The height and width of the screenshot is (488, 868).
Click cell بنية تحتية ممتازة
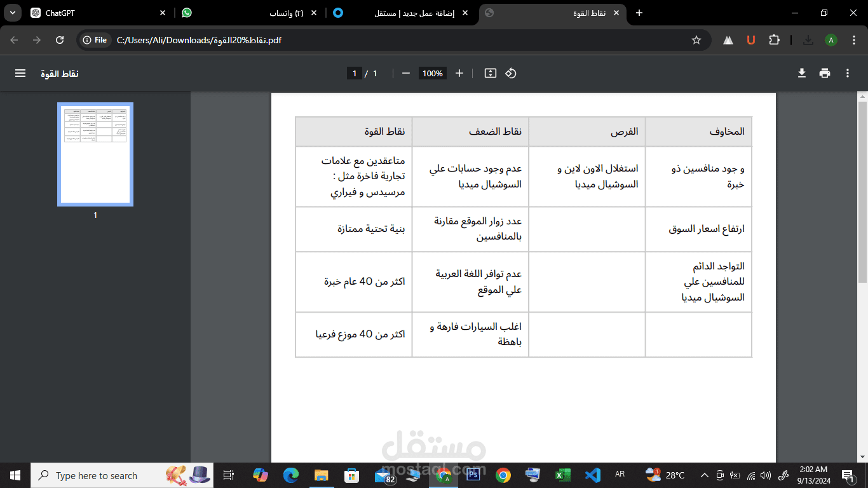(354, 229)
